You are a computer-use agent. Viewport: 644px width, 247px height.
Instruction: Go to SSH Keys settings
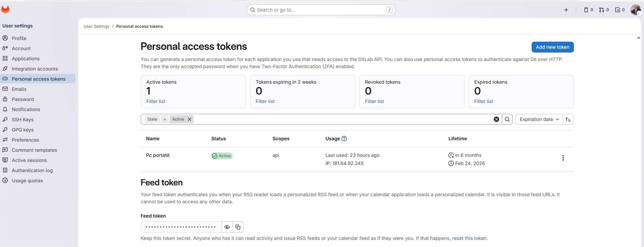[x=23, y=120]
